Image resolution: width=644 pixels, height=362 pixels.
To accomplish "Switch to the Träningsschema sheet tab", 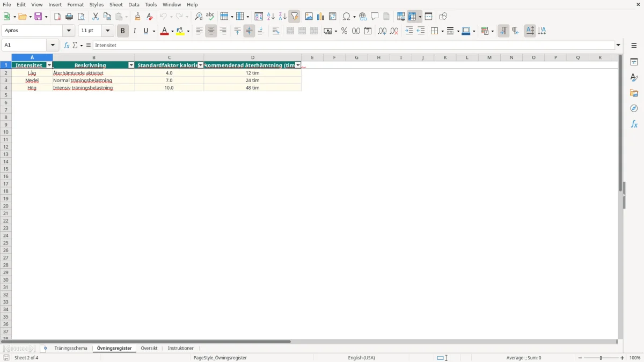I will (71, 349).
